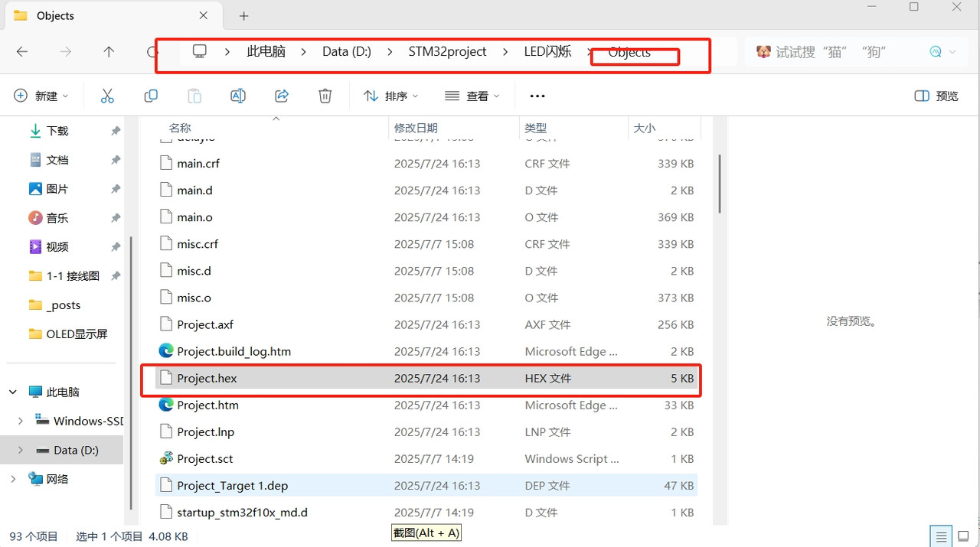Click the Back navigation arrow
Viewport: 980px width, 547px height.
click(x=22, y=52)
